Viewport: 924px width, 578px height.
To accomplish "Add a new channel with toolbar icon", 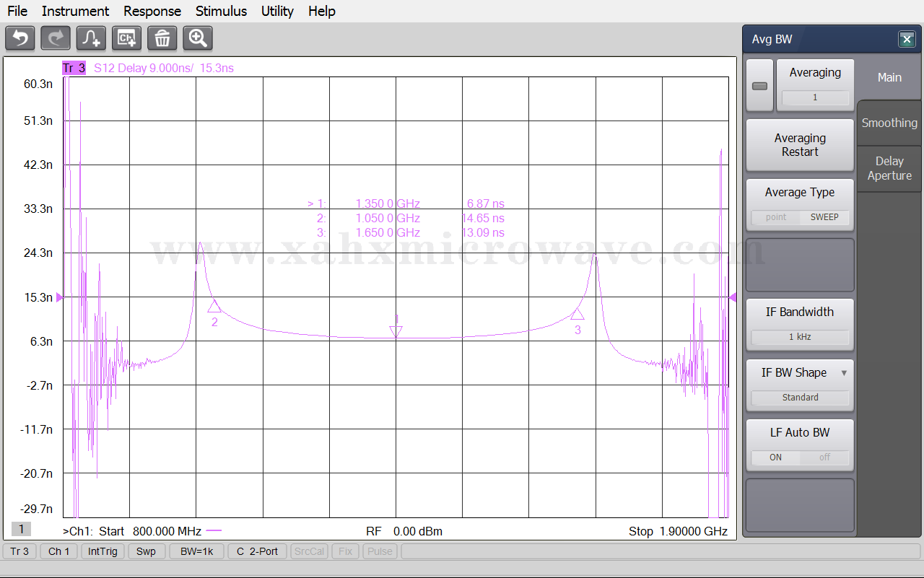I will click(x=126, y=38).
